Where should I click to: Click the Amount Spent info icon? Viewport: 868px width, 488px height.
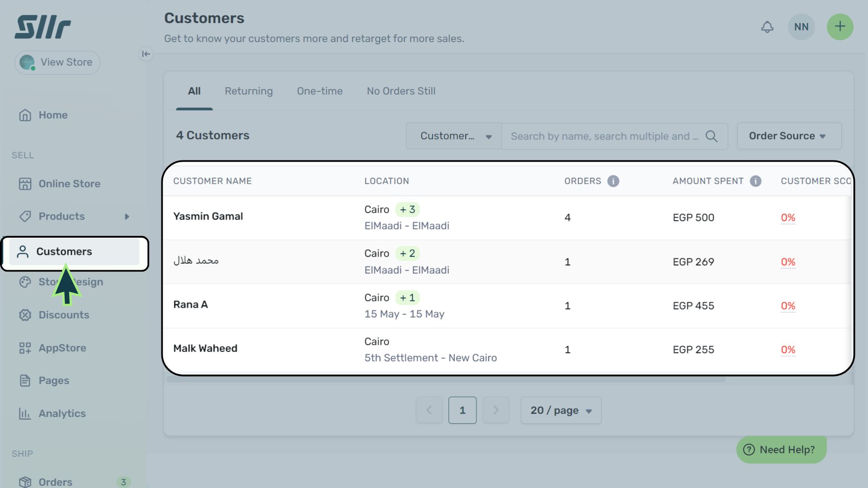(x=755, y=181)
